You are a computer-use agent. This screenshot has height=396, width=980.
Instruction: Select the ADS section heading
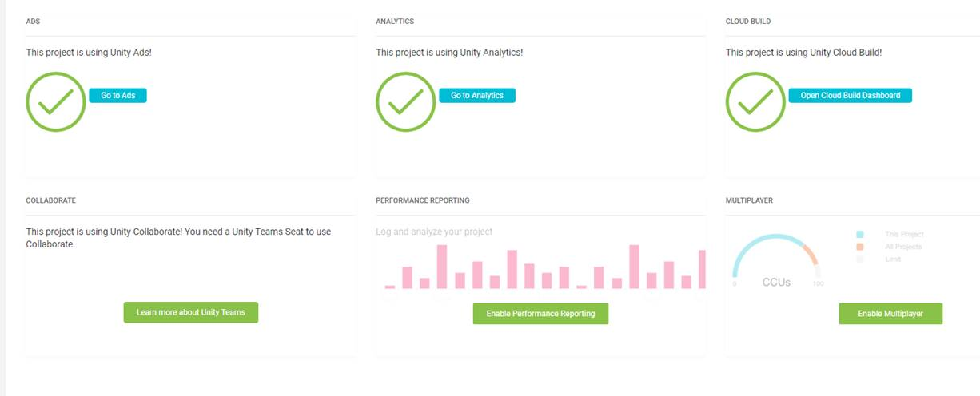pos(33,22)
